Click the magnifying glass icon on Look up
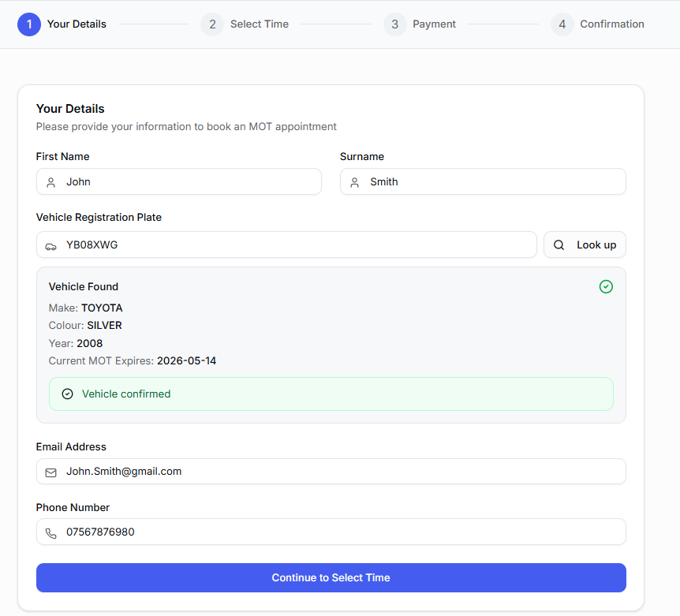 click(x=560, y=245)
